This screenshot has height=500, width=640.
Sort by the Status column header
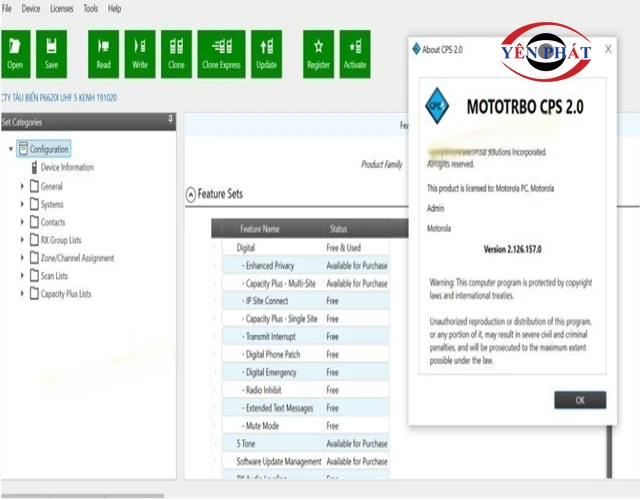click(x=357, y=229)
